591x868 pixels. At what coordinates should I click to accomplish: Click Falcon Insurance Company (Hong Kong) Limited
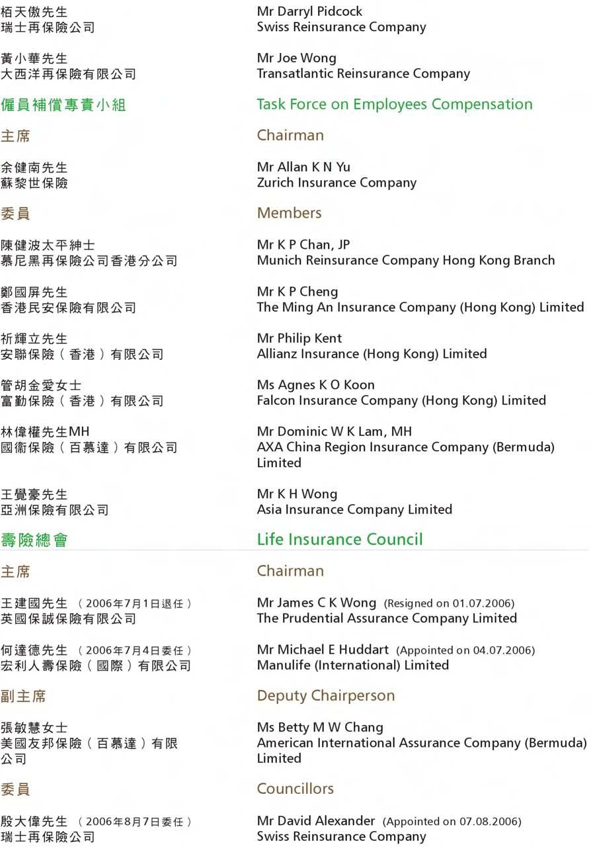pyautogui.click(x=401, y=401)
